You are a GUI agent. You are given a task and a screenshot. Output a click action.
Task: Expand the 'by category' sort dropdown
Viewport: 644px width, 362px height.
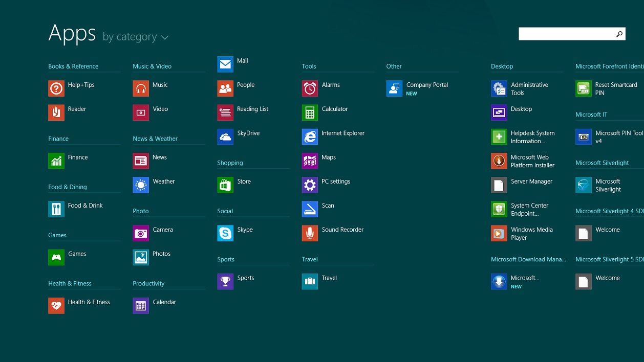tap(136, 37)
